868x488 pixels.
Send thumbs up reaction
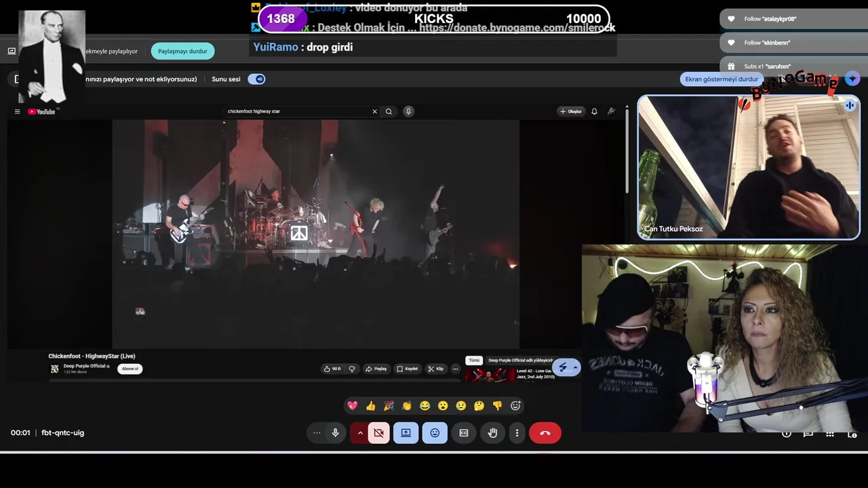pyautogui.click(x=370, y=405)
